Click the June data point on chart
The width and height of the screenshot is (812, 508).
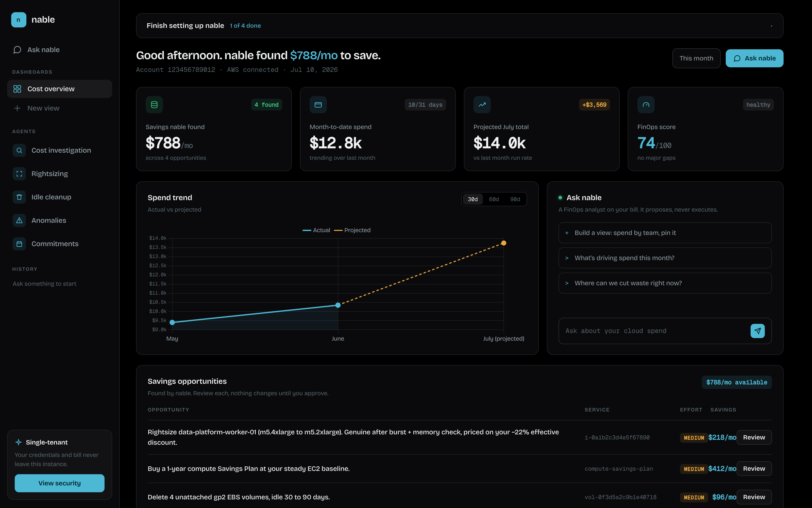tap(338, 305)
